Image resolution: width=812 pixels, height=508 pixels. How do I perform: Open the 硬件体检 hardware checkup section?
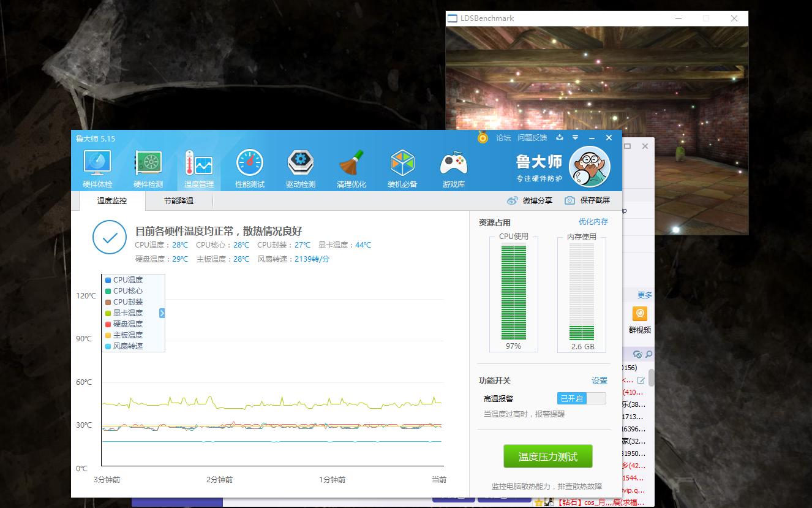97,169
